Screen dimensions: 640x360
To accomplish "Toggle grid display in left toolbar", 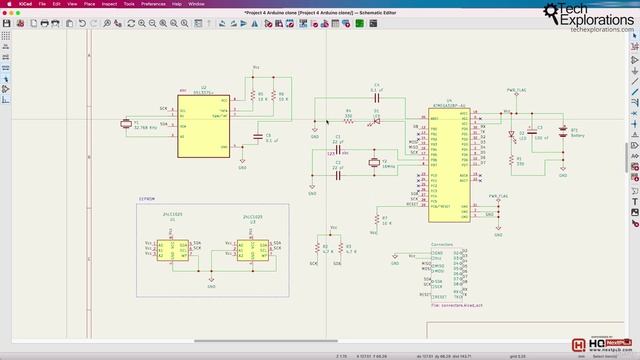I will pyautogui.click(x=6, y=36).
